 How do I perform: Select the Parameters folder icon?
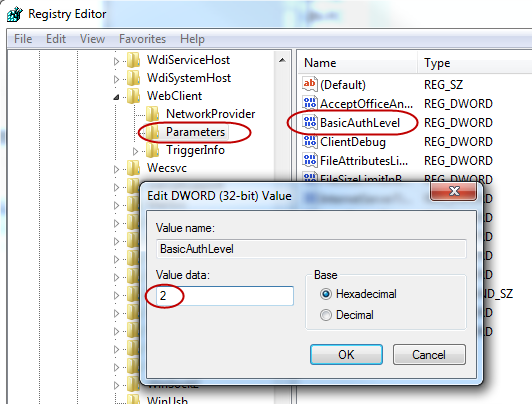(152, 132)
